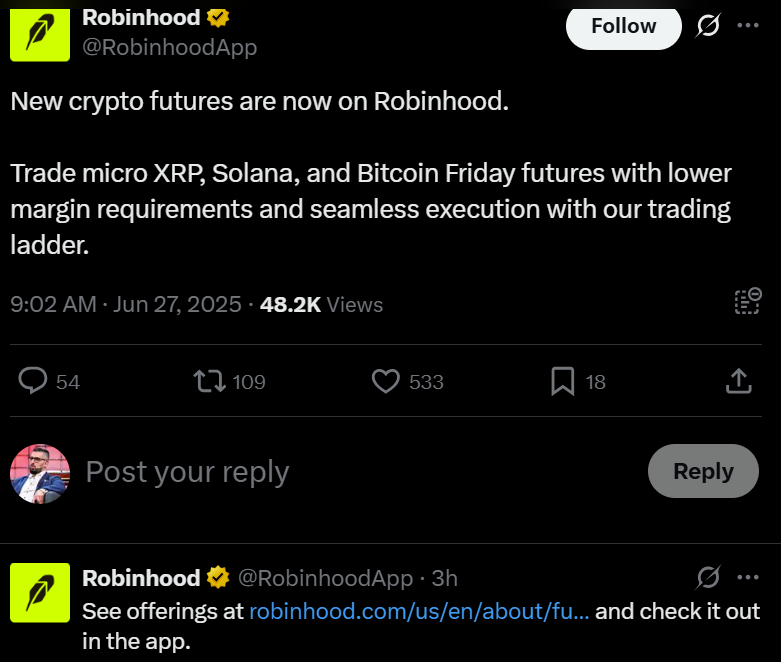
Task: Click the gray Reply button
Action: click(703, 471)
